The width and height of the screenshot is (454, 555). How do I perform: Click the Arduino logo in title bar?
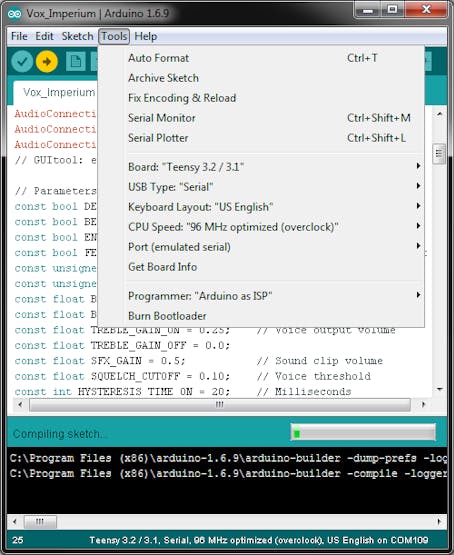(x=15, y=13)
